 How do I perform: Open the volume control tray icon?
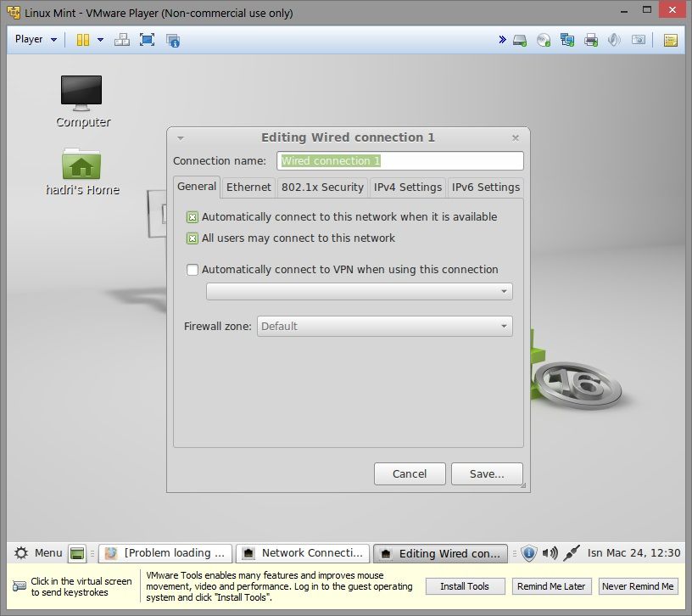pyautogui.click(x=550, y=553)
